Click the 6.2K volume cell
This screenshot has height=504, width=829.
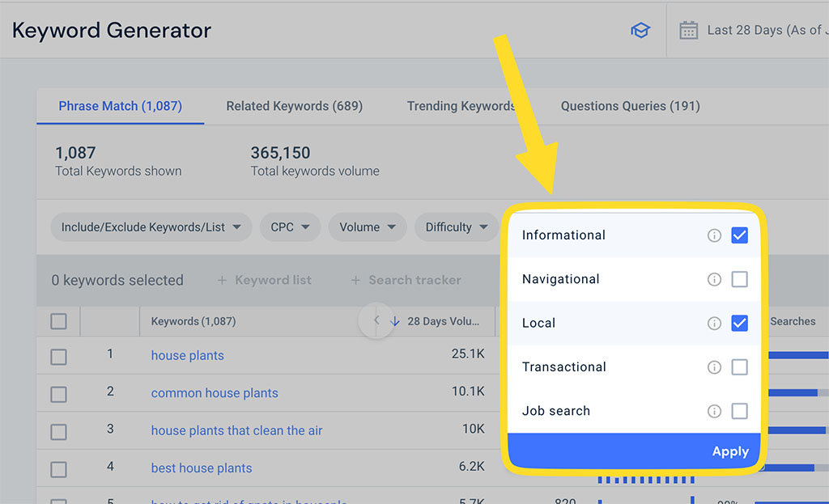point(471,466)
